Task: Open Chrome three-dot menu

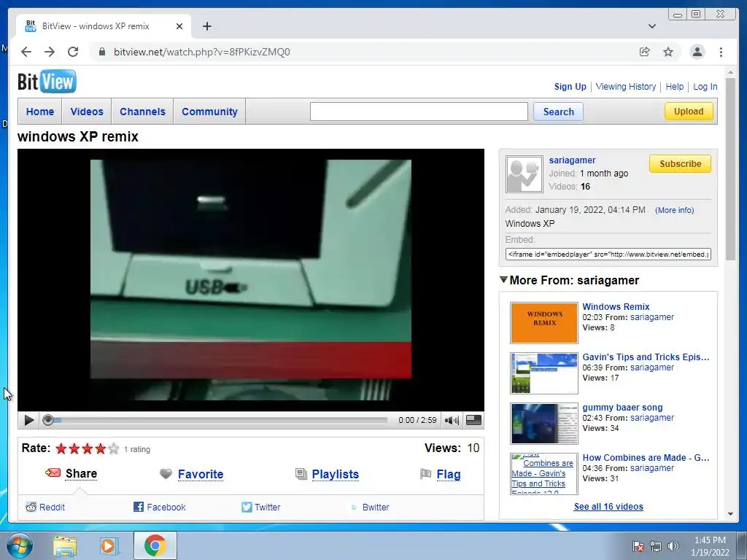Action: (x=721, y=52)
